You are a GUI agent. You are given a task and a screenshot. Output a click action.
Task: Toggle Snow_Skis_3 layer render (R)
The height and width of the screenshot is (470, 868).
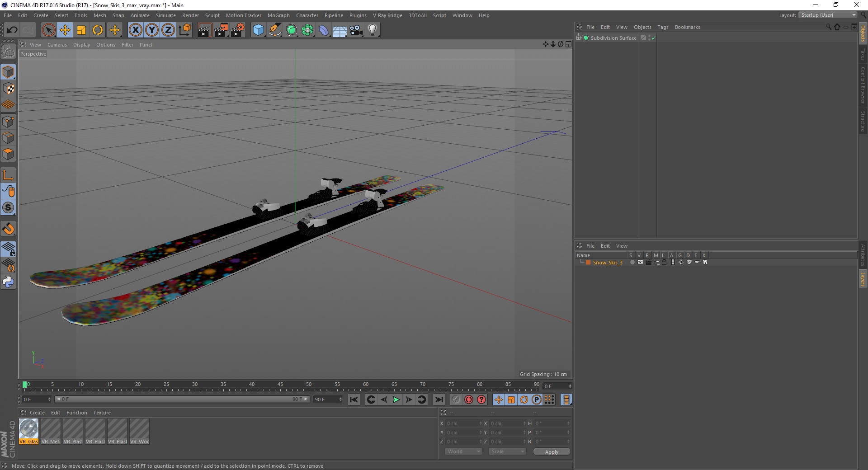tap(648, 262)
